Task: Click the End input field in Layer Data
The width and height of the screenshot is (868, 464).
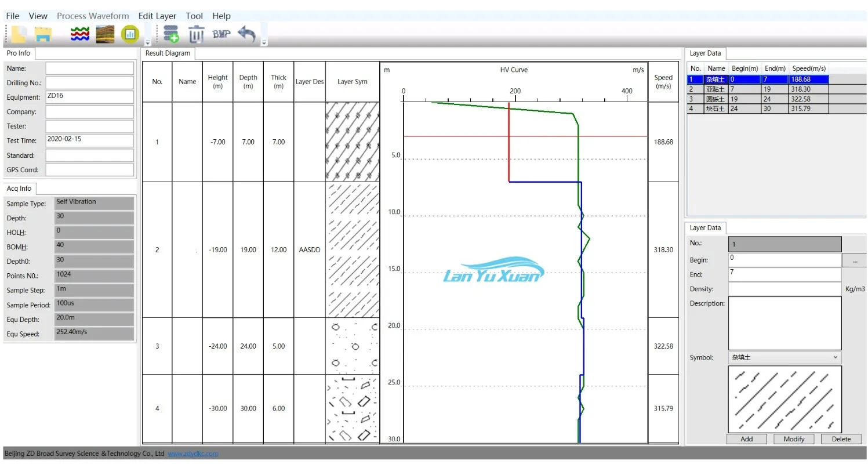Action: click(x=785, y=274)
